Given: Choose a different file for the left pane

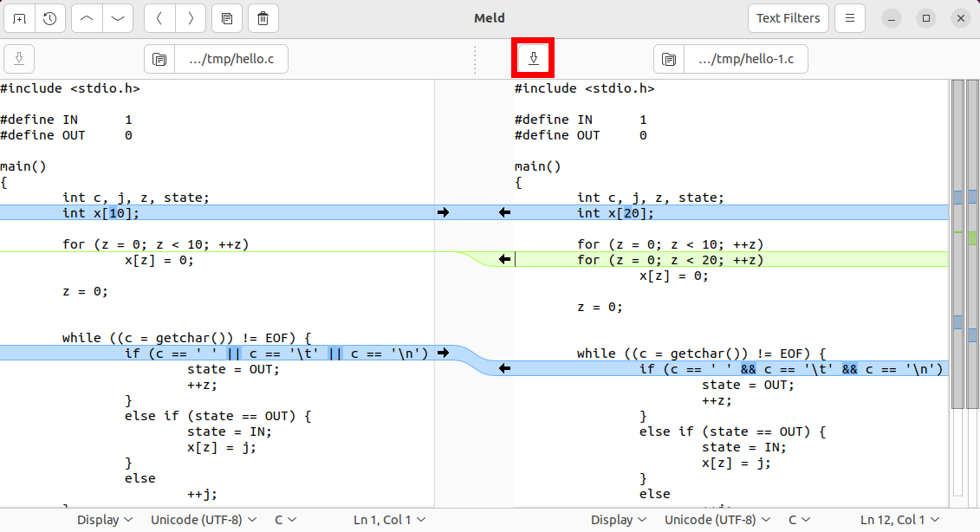Looking at the screenshot, I should [x=159, y=59].
